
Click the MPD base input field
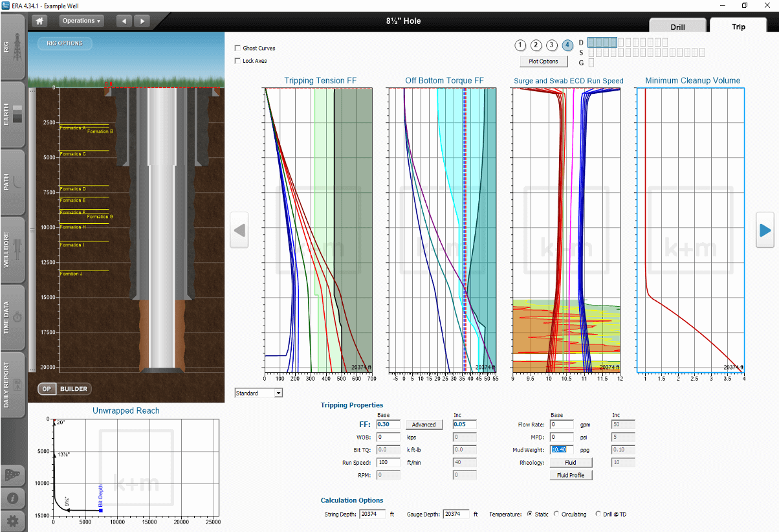coord(562,438)
